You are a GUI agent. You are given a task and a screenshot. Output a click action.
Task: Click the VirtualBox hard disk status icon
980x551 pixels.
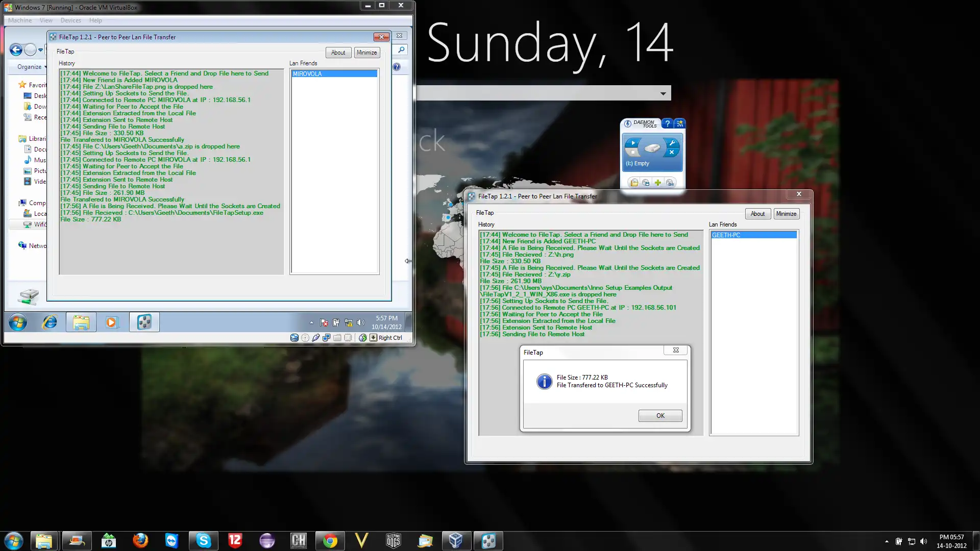tap(295, 338)
